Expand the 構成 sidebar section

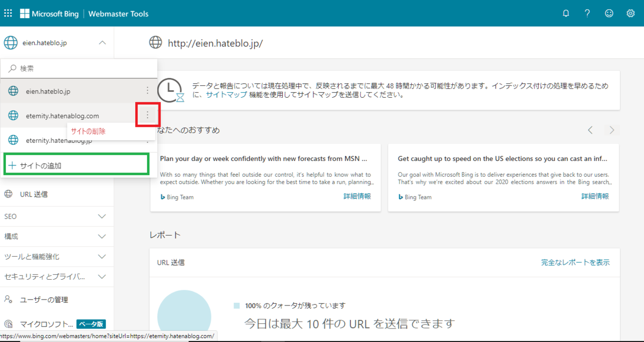point(57,236)
